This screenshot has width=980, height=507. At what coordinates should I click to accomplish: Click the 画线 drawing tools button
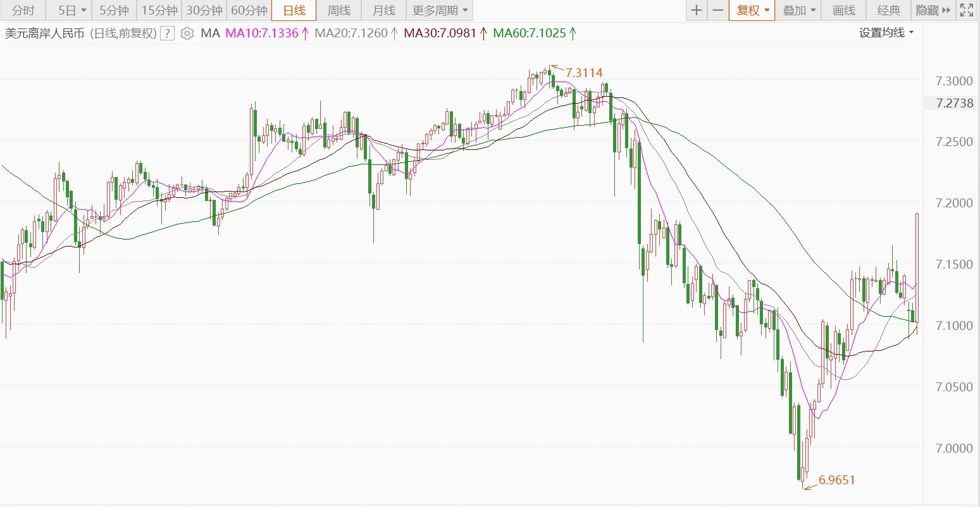[x=844, y=10]
